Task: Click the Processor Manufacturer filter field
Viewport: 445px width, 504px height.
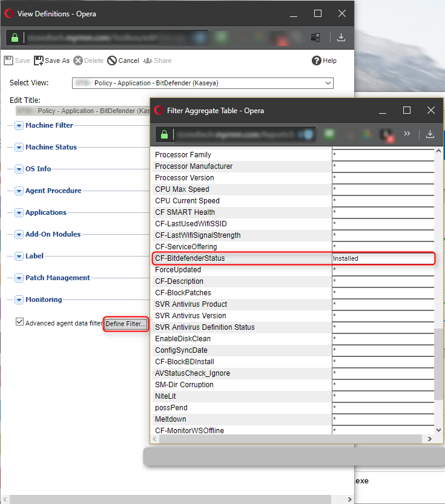Action: click(383, 166)
